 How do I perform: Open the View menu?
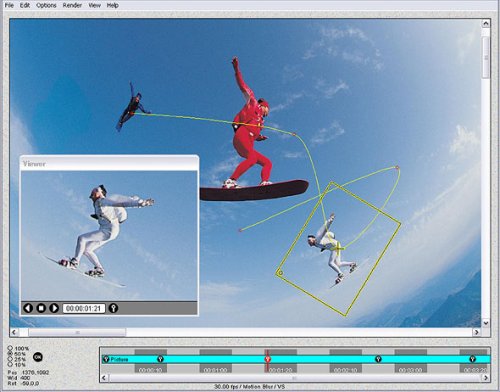[94, 5]
